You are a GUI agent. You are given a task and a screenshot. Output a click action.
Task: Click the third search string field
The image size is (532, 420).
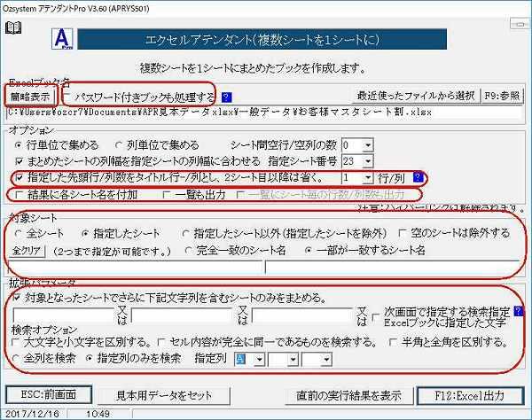click(302, 315)
